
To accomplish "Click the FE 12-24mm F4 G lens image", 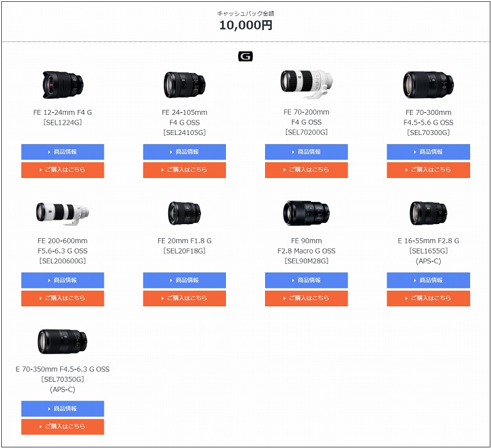I will (63, 84).
